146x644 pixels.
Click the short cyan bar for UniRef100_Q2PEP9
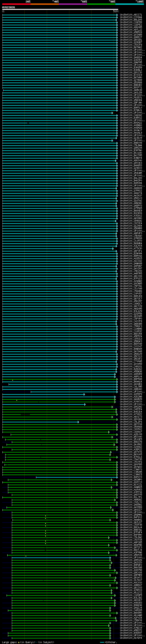[x=44, y=395]
